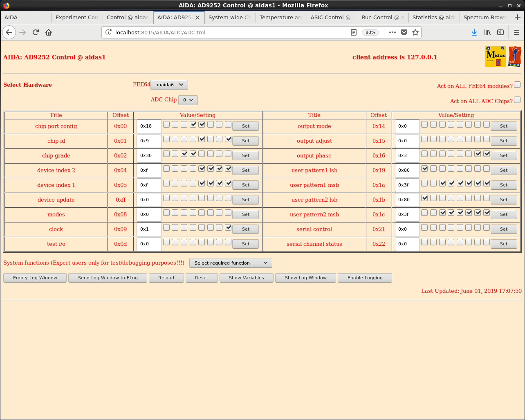The height and width of the screenshot is (420, 525).
Task: Open the FEE64 nnaida6 dropdown
Action: click(169, 85)
